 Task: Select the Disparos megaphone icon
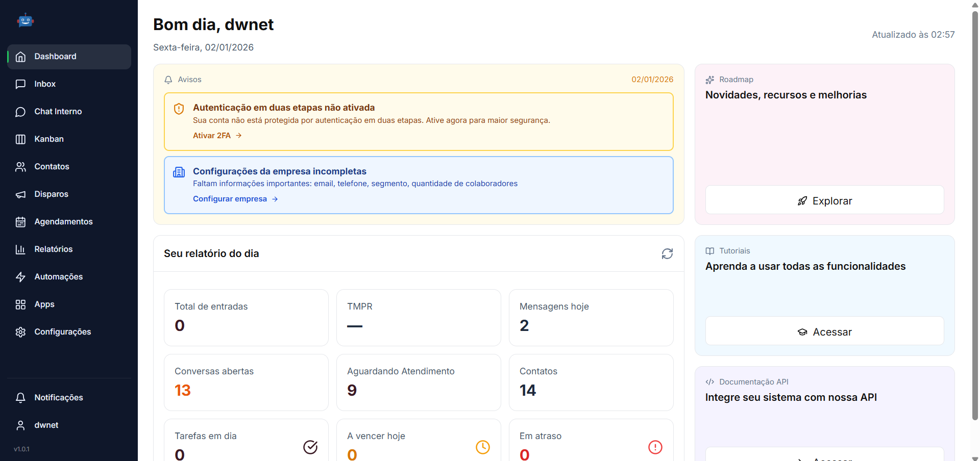20,194
